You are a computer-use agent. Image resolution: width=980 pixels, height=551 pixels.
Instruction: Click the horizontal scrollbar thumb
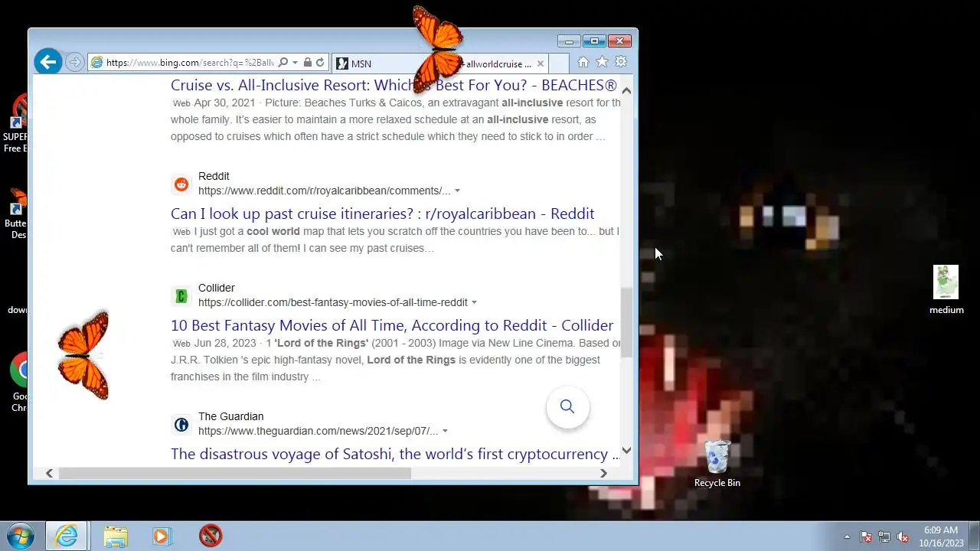coord(234,473)
